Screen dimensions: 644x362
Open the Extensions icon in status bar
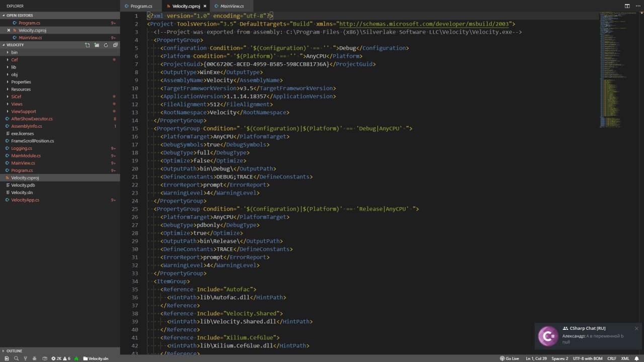point(45,358)
